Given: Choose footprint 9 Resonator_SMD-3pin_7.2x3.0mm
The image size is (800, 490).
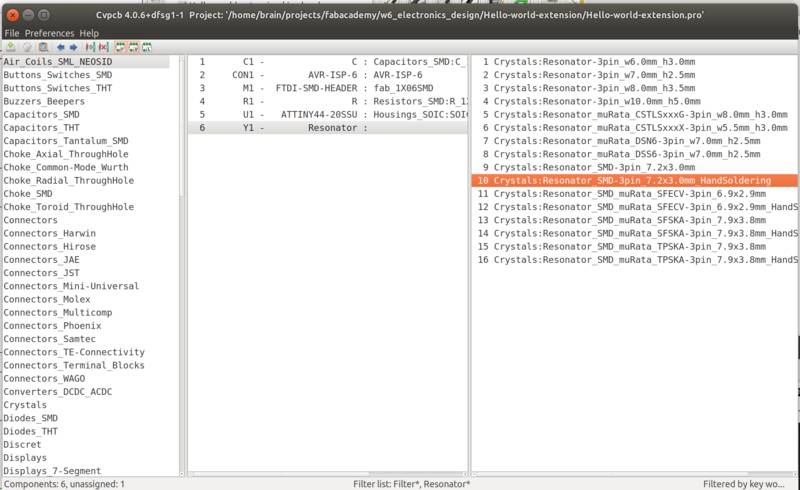Looking at the screenshot, I should (x=635, y=167).
